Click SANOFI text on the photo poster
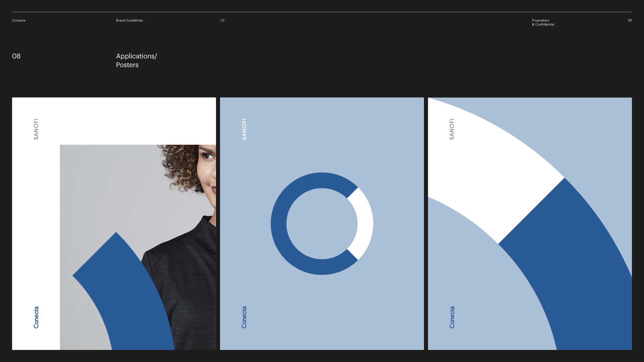Image resolution: width=644 pixels, height=362 pixels. [36, 129]
